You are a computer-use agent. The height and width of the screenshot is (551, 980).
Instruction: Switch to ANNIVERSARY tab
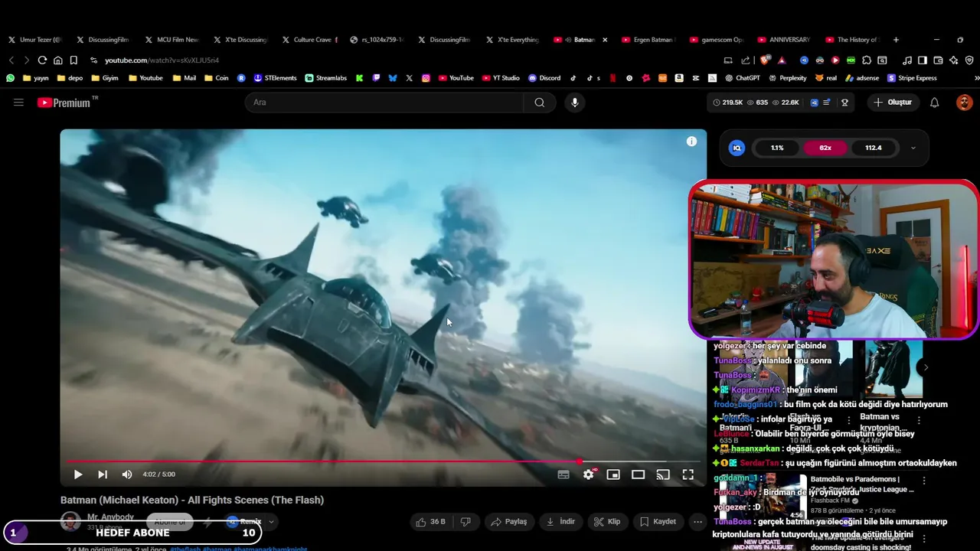point(785,40)
